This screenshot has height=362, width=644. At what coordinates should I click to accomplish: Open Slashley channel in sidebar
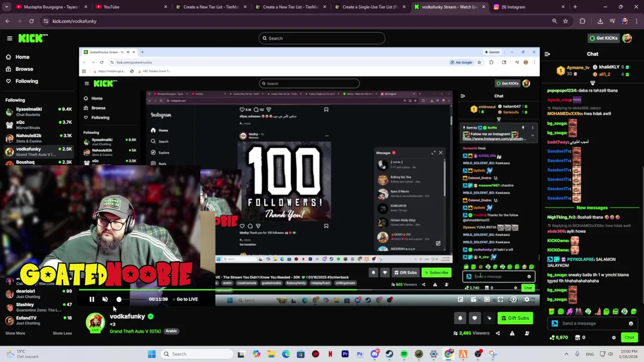(38, 307)
